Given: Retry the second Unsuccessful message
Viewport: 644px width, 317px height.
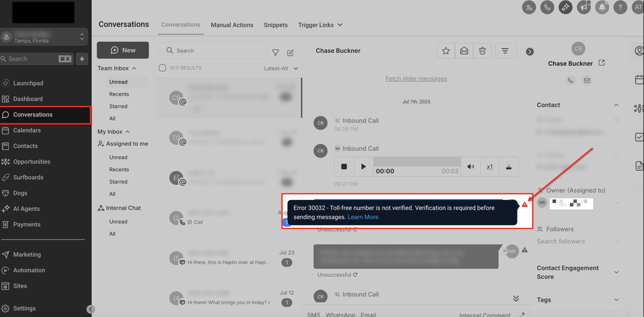Looking at the screenshot, I should pos(355,275).
